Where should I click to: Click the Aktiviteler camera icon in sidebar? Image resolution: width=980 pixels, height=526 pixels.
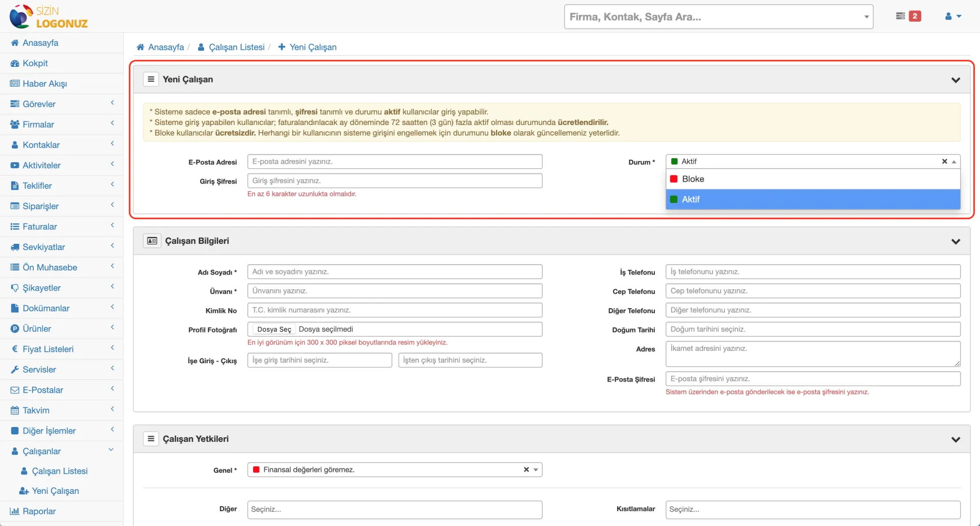tap(15, 165)
